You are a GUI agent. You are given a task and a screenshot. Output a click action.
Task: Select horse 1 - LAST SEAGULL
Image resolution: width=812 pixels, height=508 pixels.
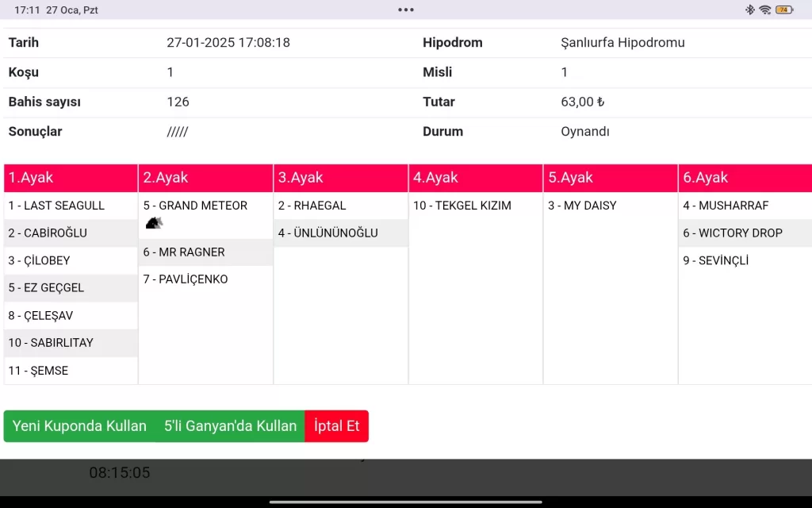tap(56, 206)
